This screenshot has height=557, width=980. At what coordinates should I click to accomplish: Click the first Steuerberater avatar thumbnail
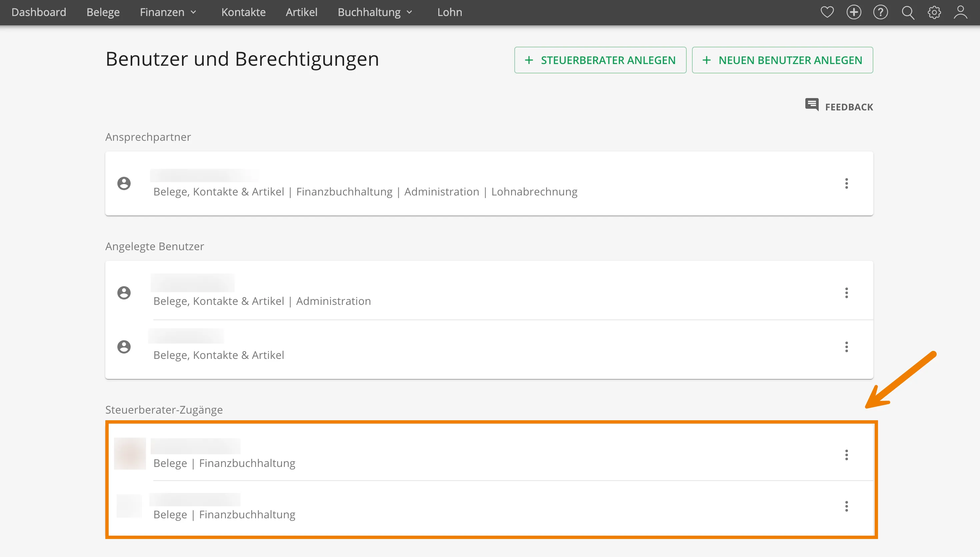click(x=130, y=453)
